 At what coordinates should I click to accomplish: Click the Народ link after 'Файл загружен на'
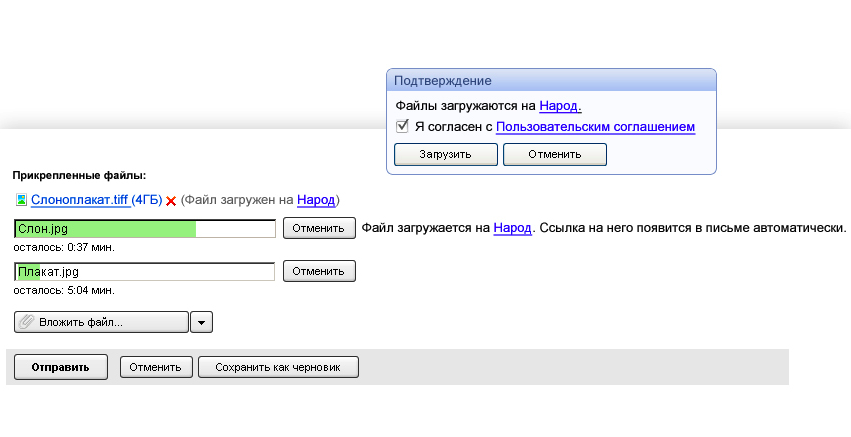[316, 200]
